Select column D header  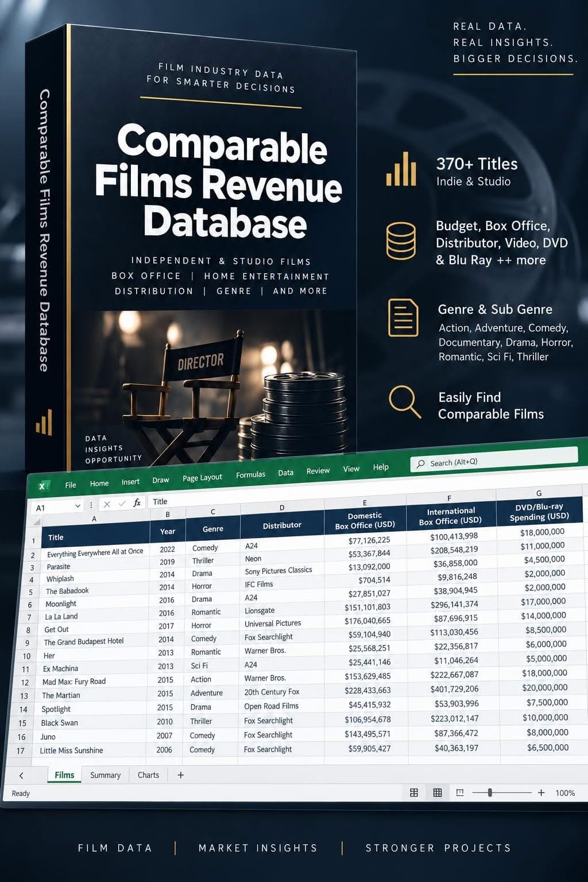pos(282,508)
